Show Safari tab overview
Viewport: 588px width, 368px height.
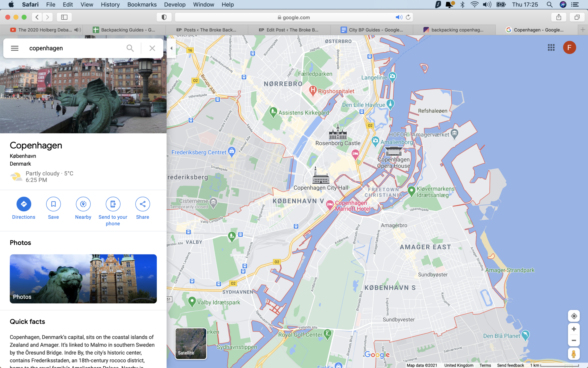tap(577, 17)
